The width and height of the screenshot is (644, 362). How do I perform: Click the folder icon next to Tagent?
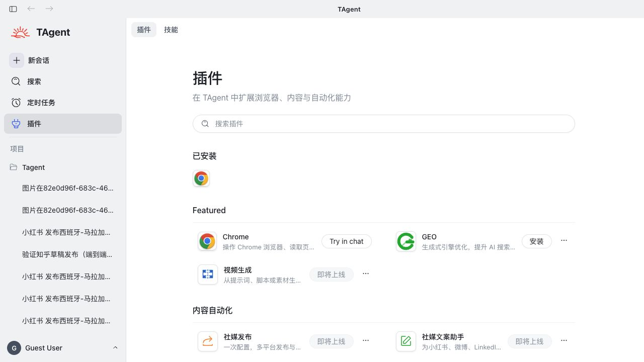pos(14,167)
